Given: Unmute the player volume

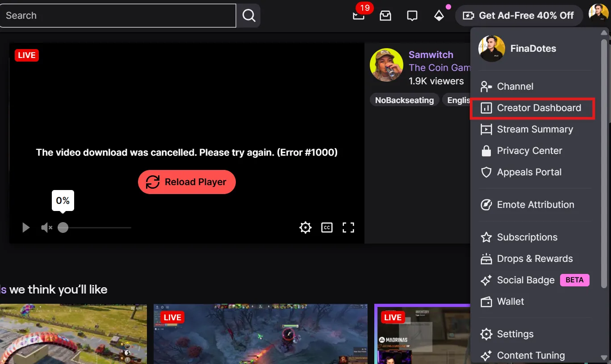Looking at the screenshot, I should coord(46,227).
